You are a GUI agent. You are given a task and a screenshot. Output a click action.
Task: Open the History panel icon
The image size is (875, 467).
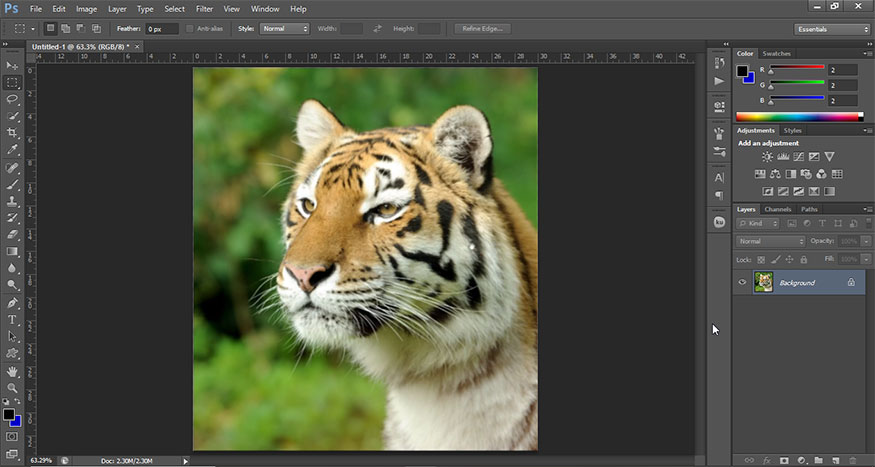pos(719,63)
